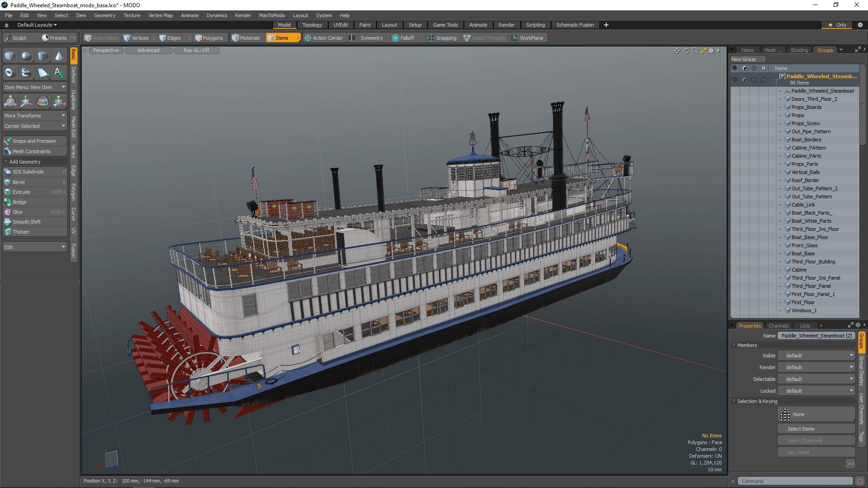The height and width of the screenshot is (488, 868).
Task: Select the Polygons selection mode
Action: point(209,38)
